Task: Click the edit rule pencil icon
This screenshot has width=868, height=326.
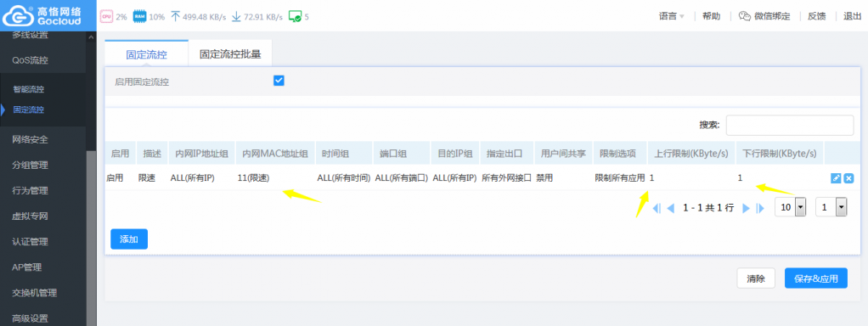Action: [836, 178]
